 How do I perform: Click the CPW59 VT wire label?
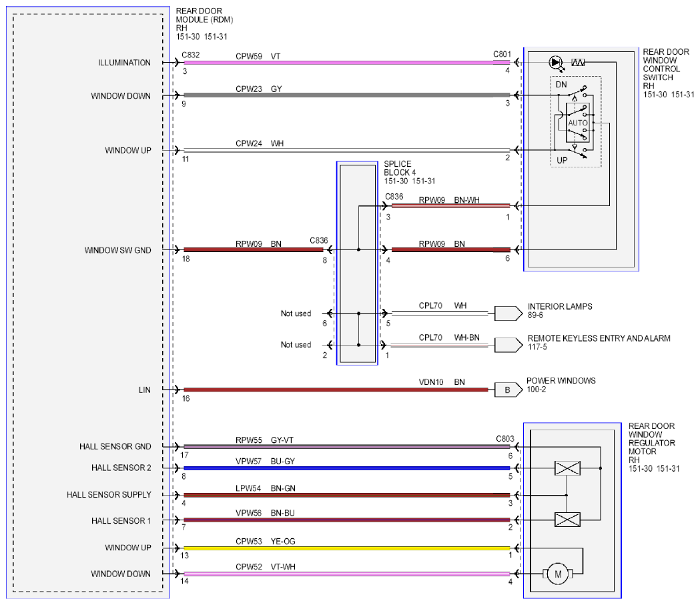coord(258,56)
